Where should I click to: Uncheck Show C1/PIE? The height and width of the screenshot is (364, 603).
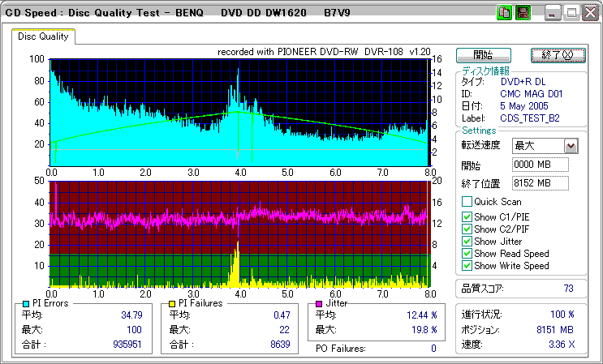(x=467, y=216)
